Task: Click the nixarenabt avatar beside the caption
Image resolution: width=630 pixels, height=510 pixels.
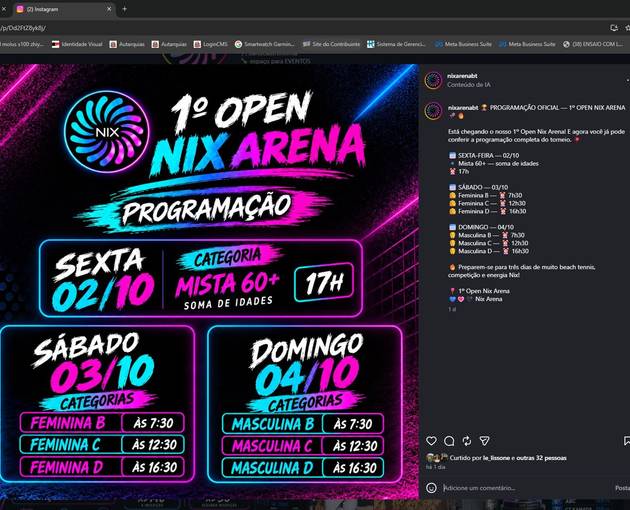Action: tap(434, 111)
